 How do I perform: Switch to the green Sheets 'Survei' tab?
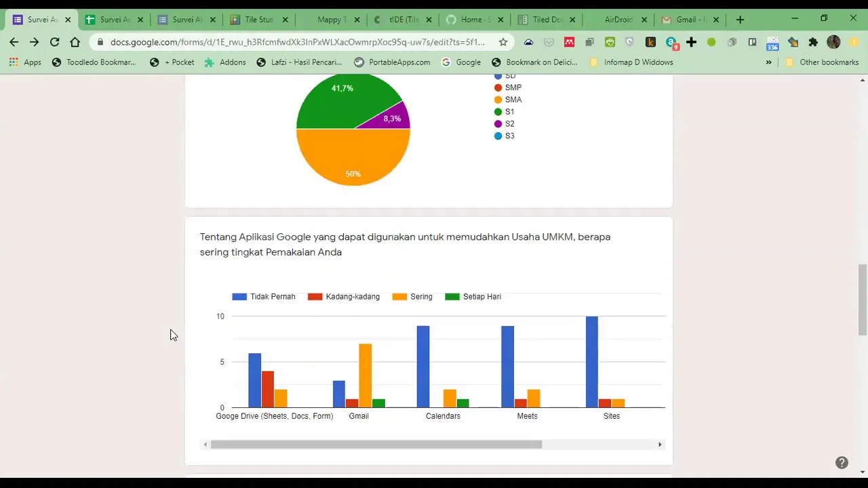coord(113,20)
